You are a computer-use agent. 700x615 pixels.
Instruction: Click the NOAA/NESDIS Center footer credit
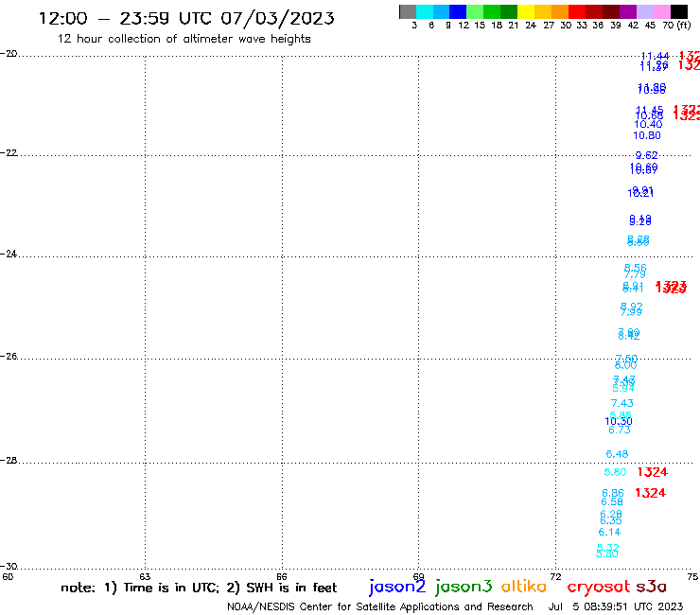(x=380, y=607)
